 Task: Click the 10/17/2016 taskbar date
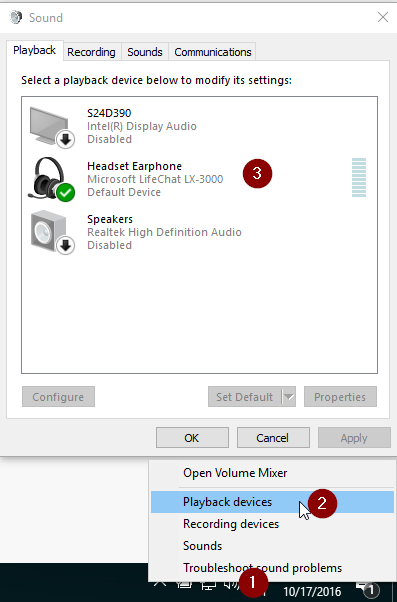point(312,592)
